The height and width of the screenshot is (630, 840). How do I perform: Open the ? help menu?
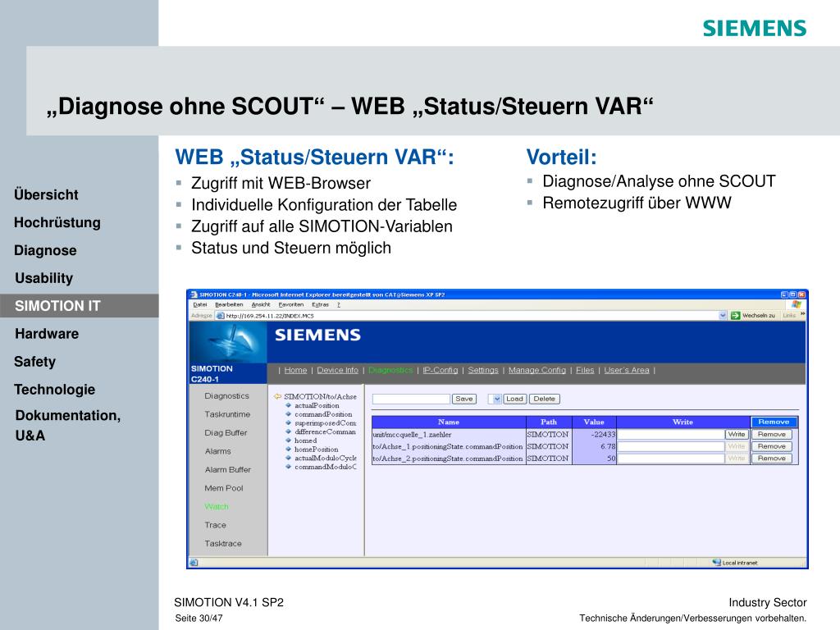point(339,304)
